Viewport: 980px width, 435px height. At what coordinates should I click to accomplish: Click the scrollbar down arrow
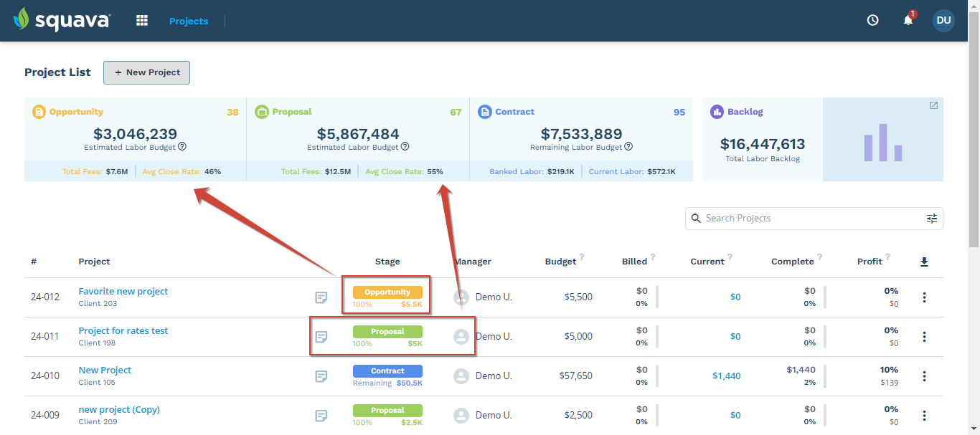pos(975,429)
